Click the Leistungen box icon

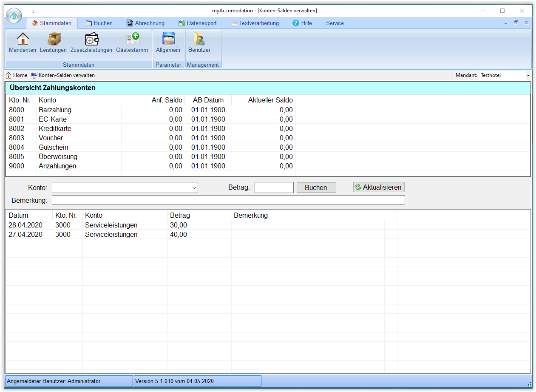pos(54,39)
